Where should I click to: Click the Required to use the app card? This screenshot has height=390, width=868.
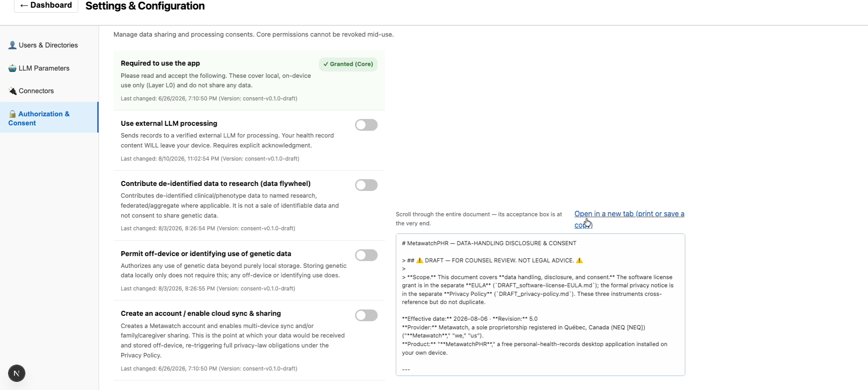click(x=249, y=80)
